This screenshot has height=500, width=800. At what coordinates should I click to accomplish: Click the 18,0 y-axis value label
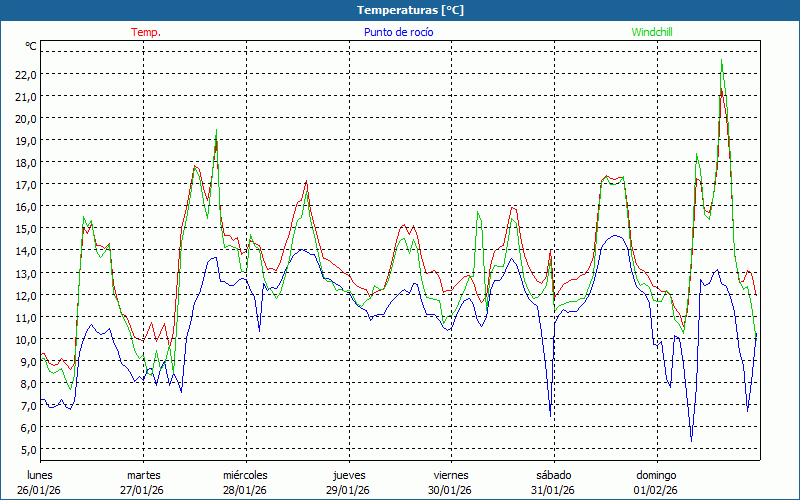tap(26, 162)
